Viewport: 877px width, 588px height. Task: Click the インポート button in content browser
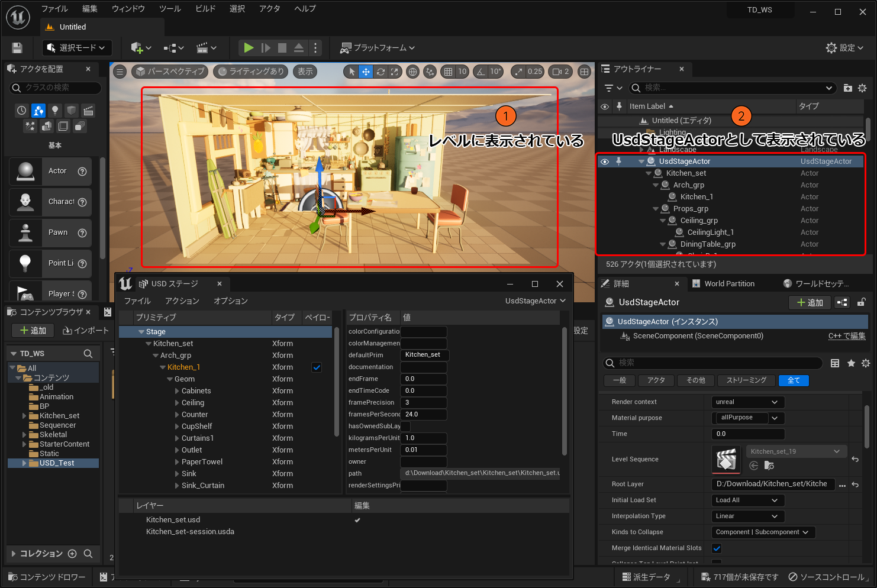tap(86, 331)
